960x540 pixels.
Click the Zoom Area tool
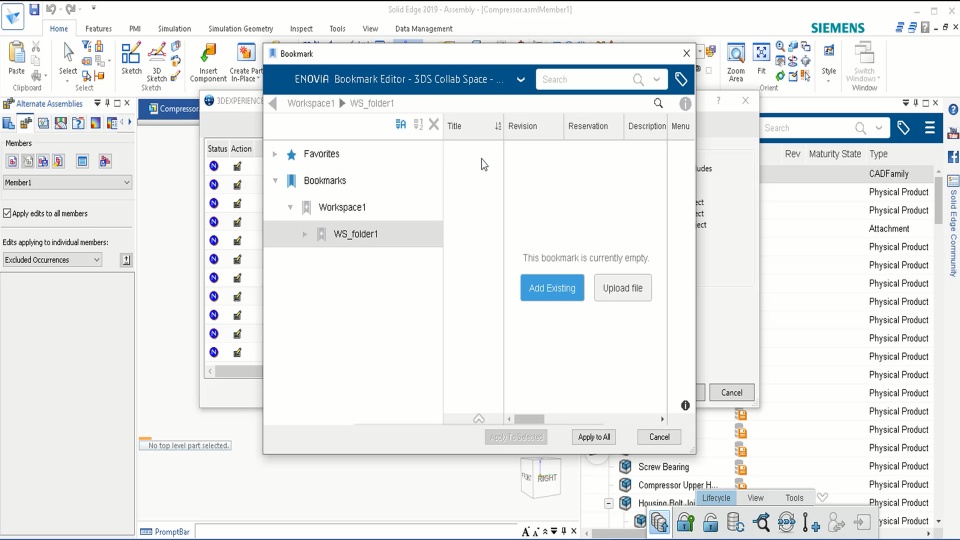tap(736, 53)
